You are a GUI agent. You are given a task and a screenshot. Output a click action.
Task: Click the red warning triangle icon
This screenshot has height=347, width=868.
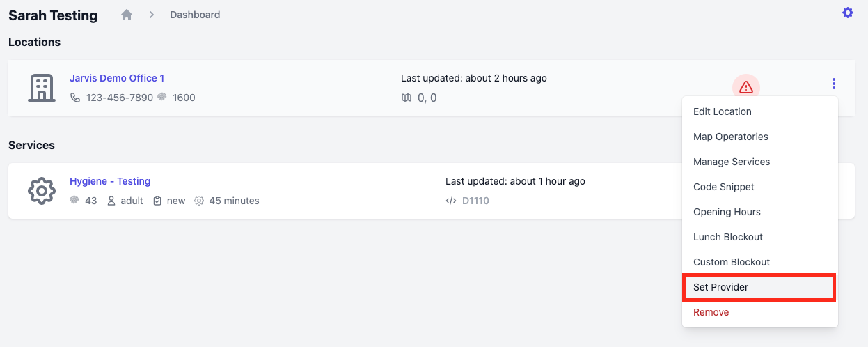click(x=746, y=87)
